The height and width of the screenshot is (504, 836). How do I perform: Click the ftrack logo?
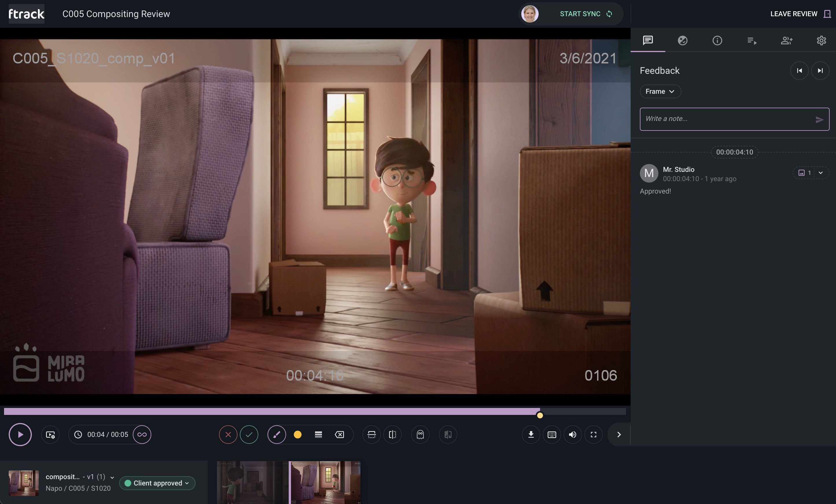(26, 14)
